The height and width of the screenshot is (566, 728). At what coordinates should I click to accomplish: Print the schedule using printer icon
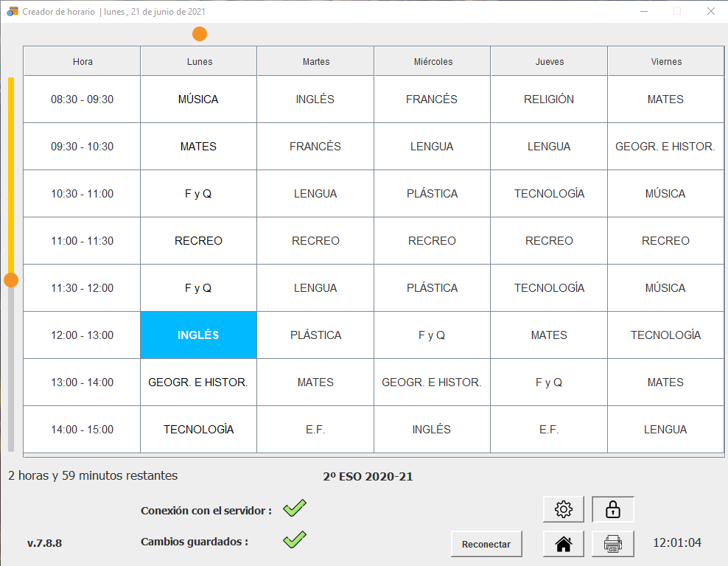pos(612,544)
